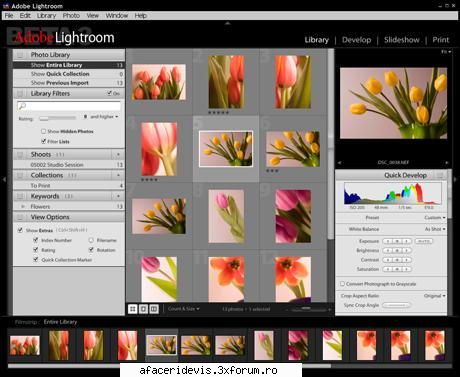Click Keywords panel header icon
The image size is (460, 377).
click(20, 196)
